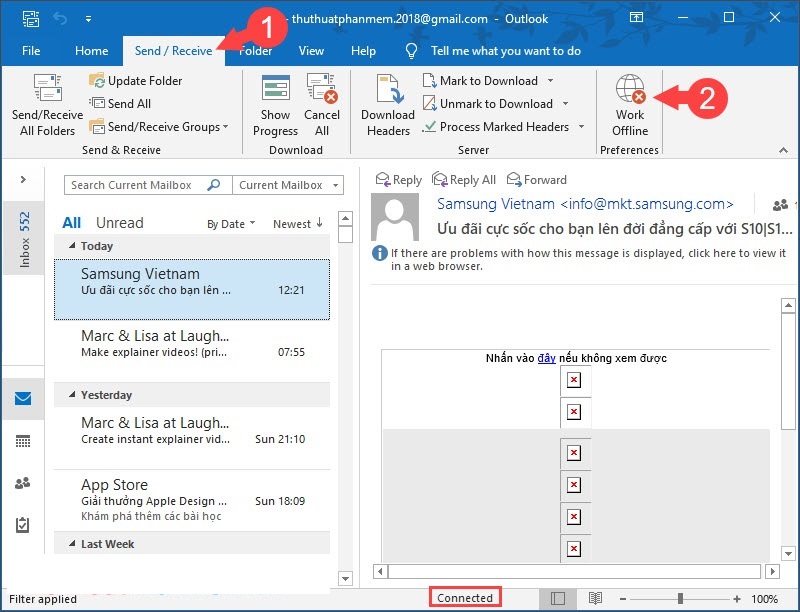Switch to the Folder tab
Viewport: 800px width, 612px height.
(x=256, y=51)
